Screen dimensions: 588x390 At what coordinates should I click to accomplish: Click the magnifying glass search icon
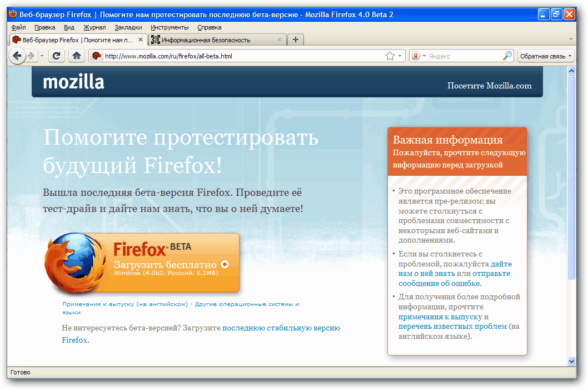tap(507, 56)
